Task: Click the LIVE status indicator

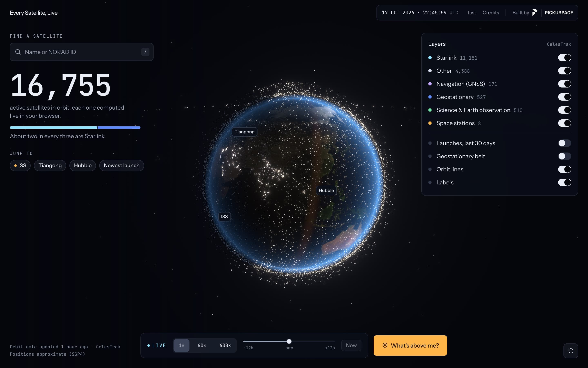Action: pos(157,345)
